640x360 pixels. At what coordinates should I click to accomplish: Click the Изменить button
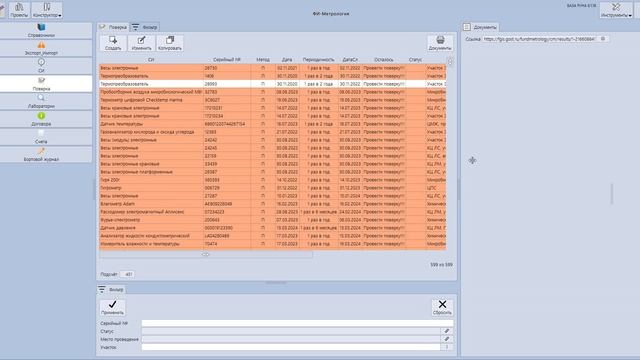[141, 43]
